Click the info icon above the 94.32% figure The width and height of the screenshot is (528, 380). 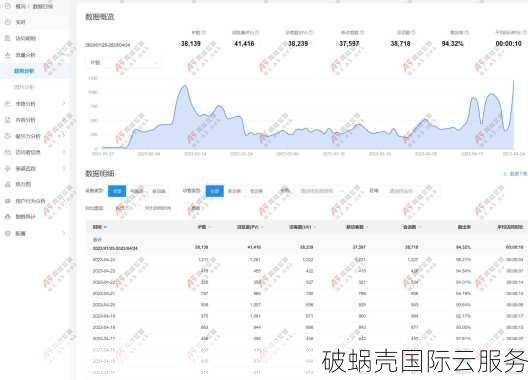[467, 33]
